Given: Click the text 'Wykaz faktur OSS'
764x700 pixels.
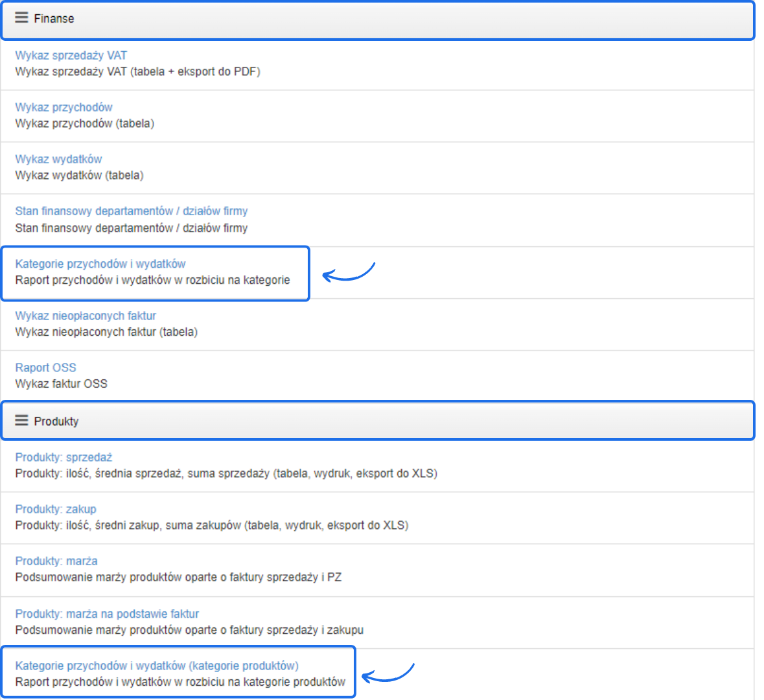Looking at the screenshot, I should point(62,384).
